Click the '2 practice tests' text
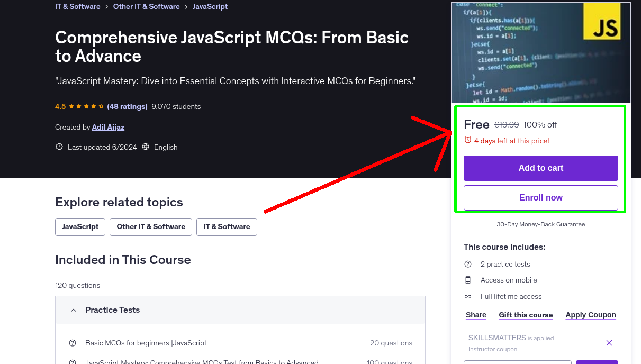The height and width of the screenshot is (364, 641). click(505, 264)
